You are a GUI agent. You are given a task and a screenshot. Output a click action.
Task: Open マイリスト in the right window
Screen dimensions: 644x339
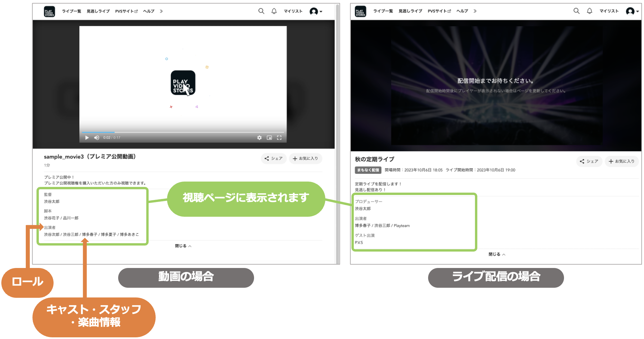609,11
